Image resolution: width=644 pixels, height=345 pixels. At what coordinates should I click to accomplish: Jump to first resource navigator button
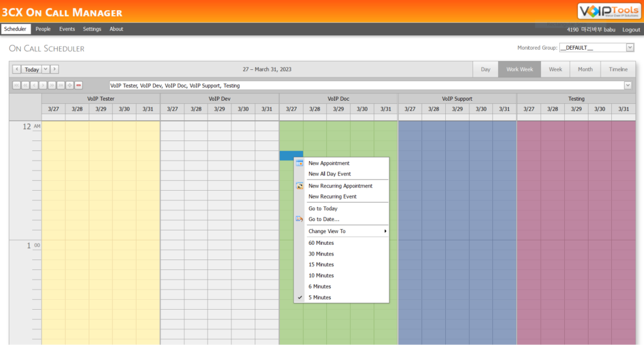coord(16,85)
